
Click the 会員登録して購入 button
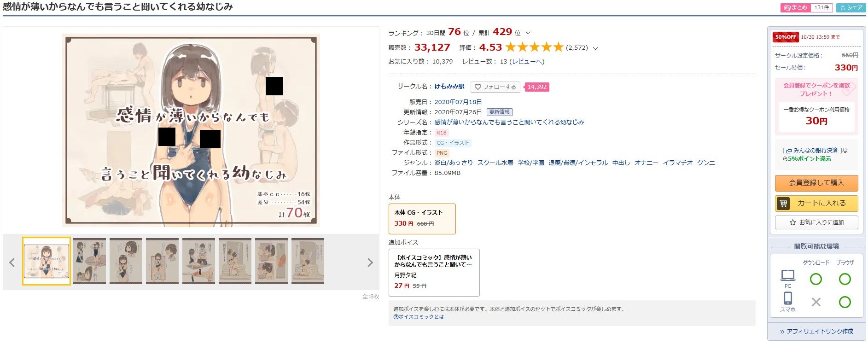click(816, 183)
